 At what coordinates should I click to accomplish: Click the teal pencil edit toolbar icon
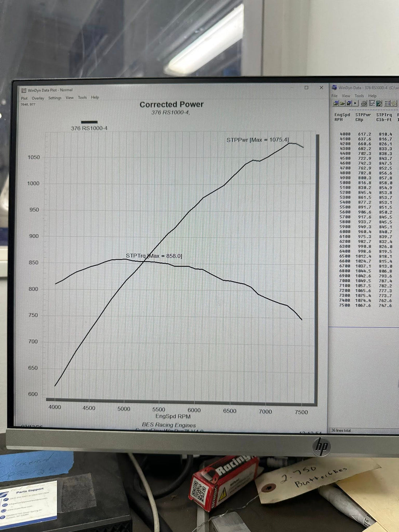[x=379, y=103]
